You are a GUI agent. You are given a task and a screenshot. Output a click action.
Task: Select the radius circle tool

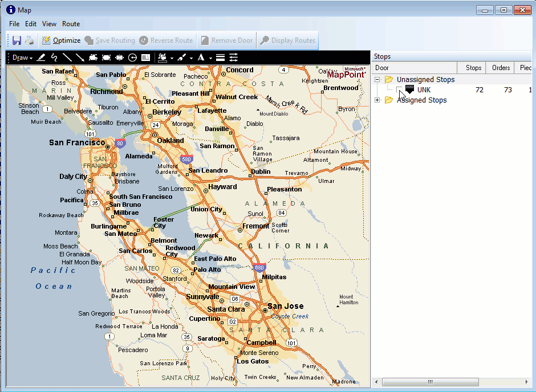click(x=132, y=58)
